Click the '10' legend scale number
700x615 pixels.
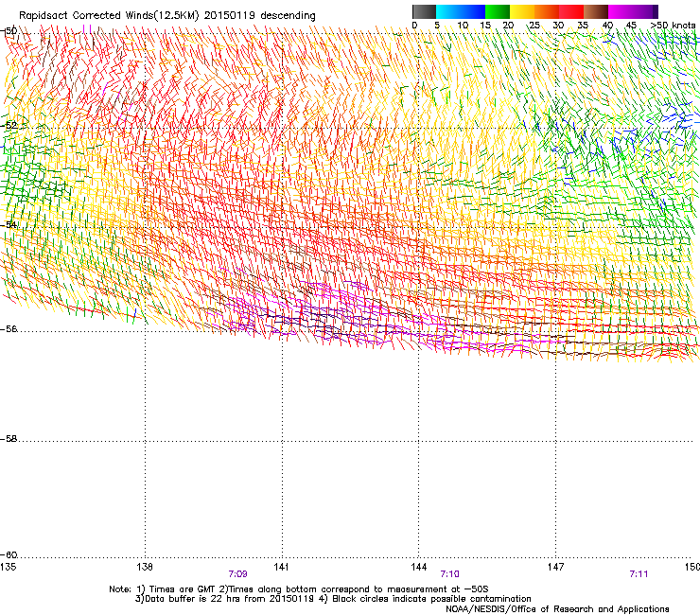[x=463, y=26]
